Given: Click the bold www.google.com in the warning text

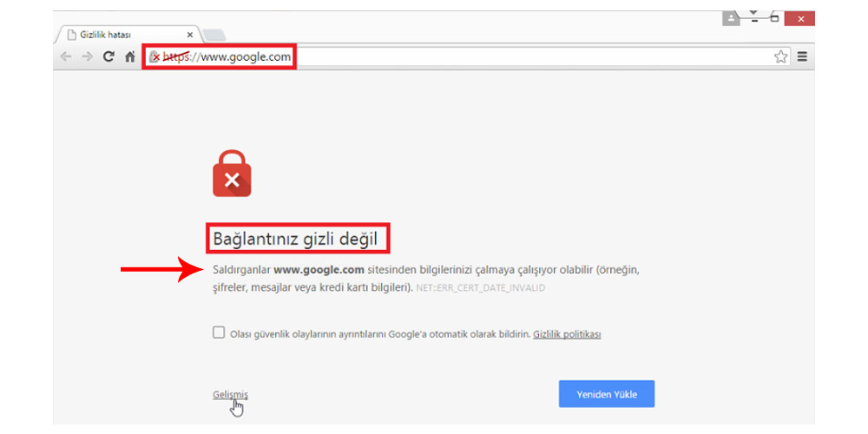Looking at the screenshot, I should pos(319,270).
